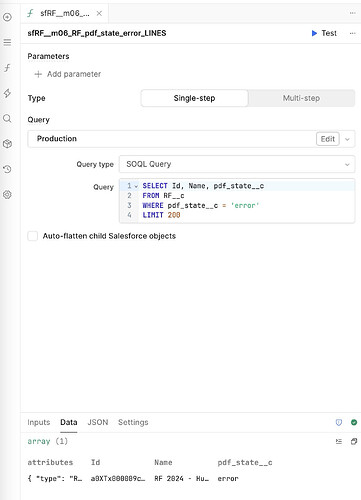Select Single-step type
The height and width of the screenshot is (500, 361).
coord(194,98)
